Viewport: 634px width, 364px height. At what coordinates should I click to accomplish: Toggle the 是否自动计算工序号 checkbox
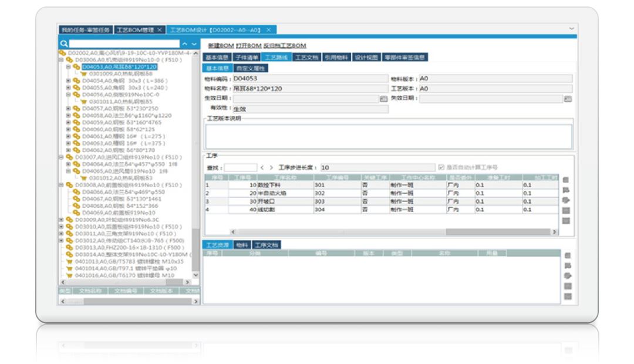coord(441,167)
